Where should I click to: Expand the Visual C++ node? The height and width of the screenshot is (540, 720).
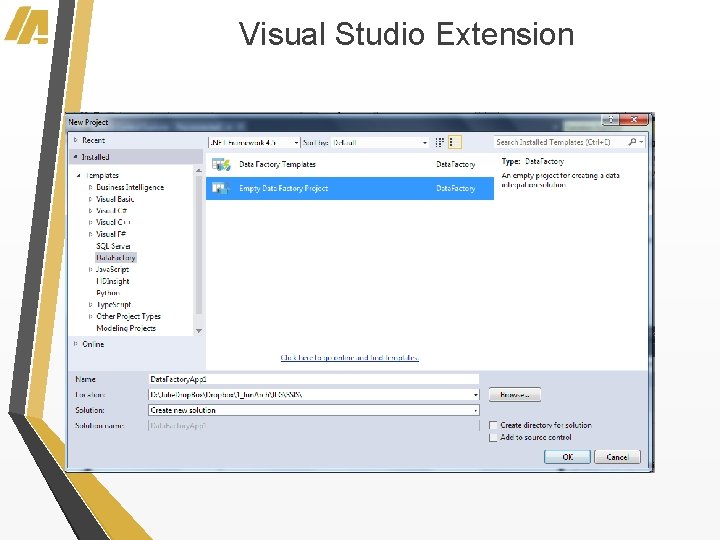pyautogui.click(x=90, y=222)
